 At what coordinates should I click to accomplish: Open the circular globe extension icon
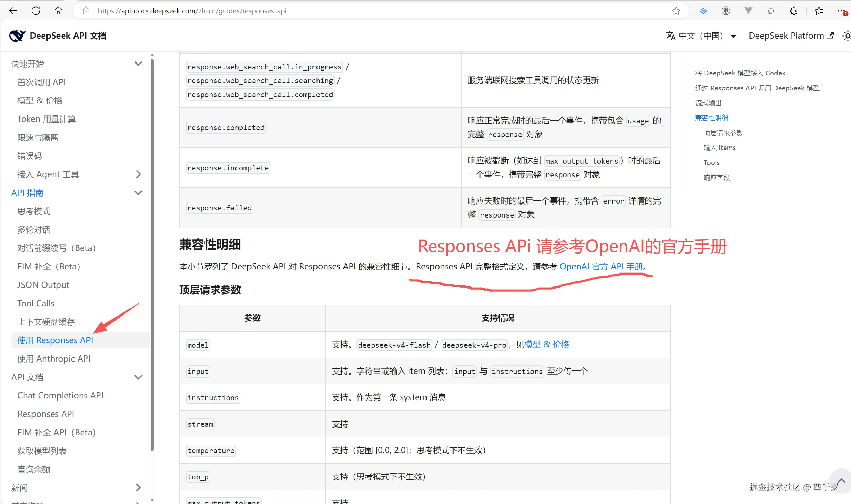point(726,11)
